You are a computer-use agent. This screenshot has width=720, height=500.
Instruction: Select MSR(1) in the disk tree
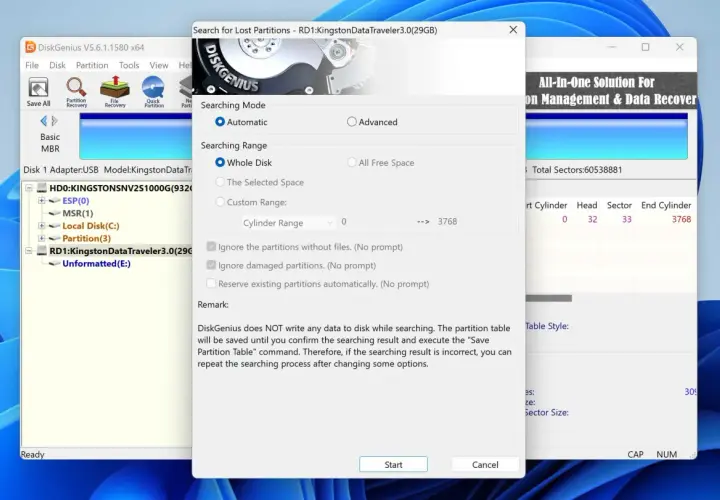pyautogui.click(x=78, y=213)
